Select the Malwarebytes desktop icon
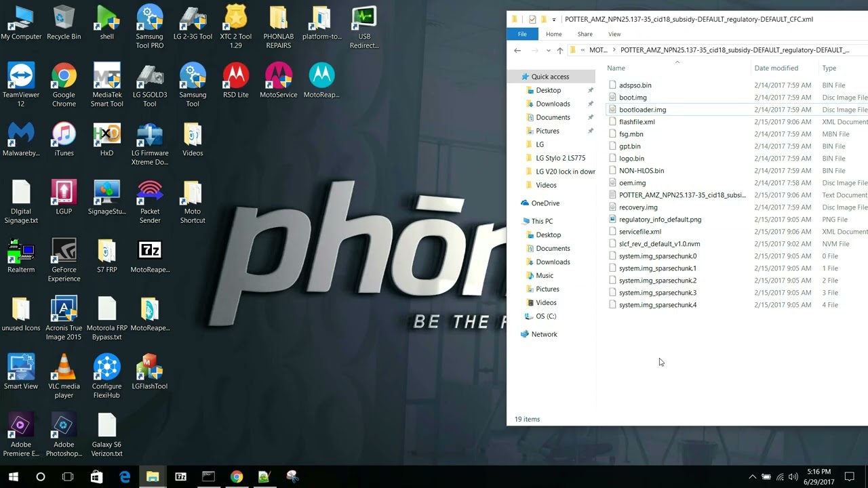 click(x=21, y=139)
